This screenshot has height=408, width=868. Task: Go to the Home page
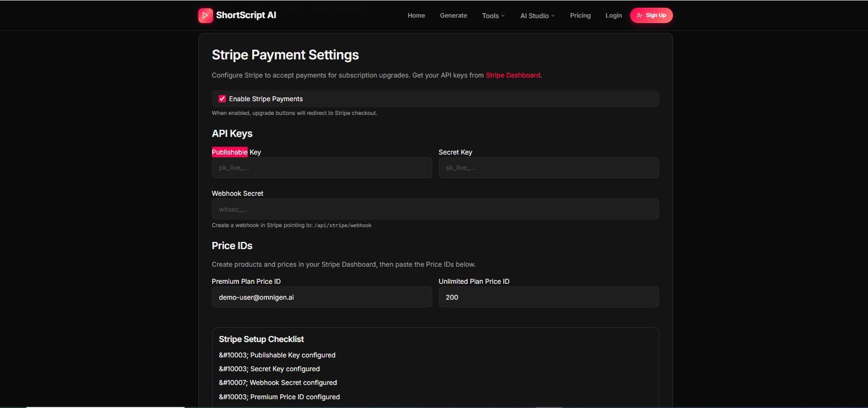pyautogui.click(x=416, y=15)
